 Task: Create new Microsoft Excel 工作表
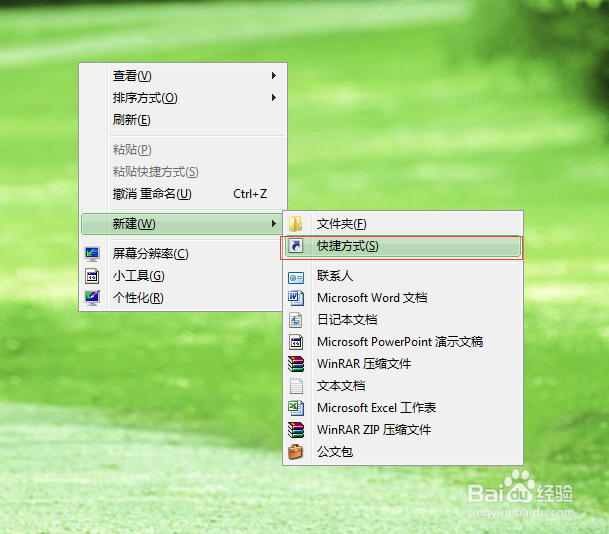click(403, 408)
